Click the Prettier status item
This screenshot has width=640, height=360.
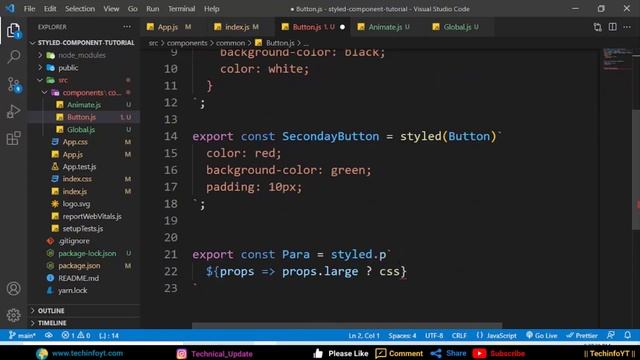click(x=582, y=336)
